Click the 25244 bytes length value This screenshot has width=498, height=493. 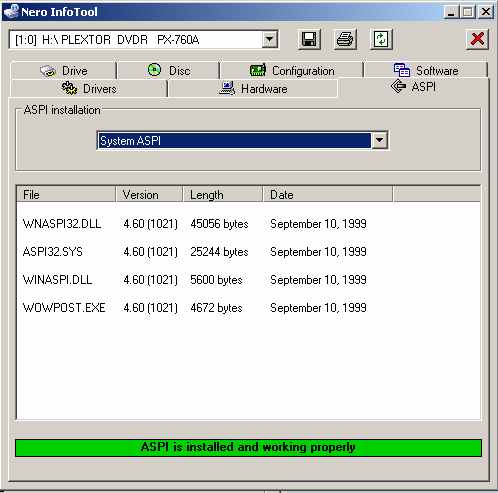point(219,252)
